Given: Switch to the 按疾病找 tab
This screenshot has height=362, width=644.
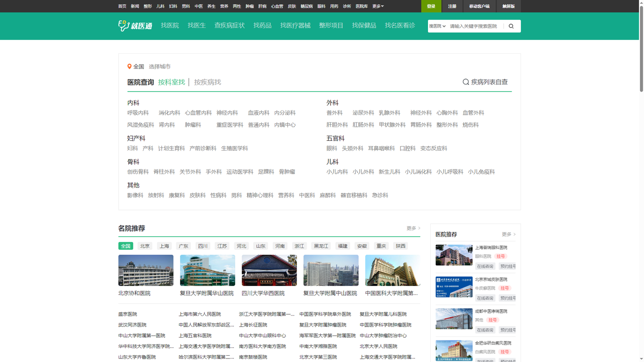Looking at the screenshot, I should click(208, 82).
